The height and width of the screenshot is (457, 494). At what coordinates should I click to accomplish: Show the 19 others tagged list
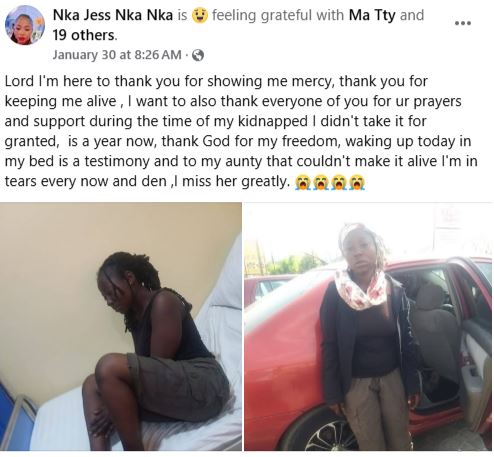coord(84,35)
